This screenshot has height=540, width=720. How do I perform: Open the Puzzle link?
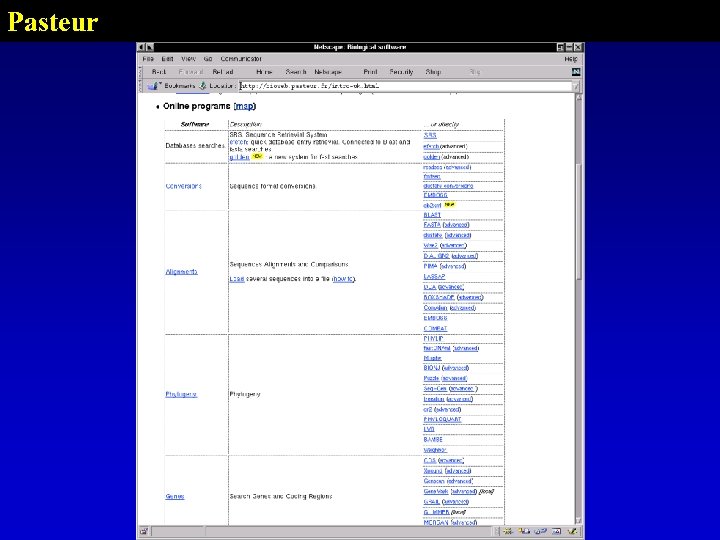click(x=431, y=378)
